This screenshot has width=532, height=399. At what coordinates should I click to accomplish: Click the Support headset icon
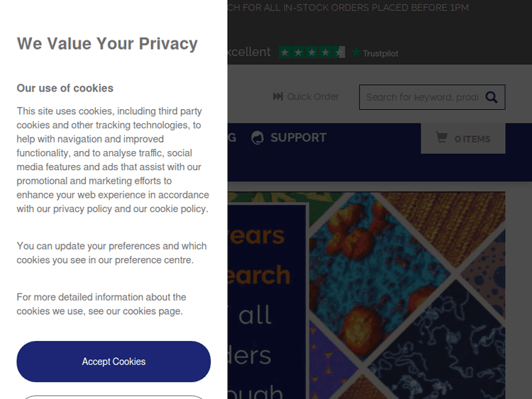(x=257, y=137)
